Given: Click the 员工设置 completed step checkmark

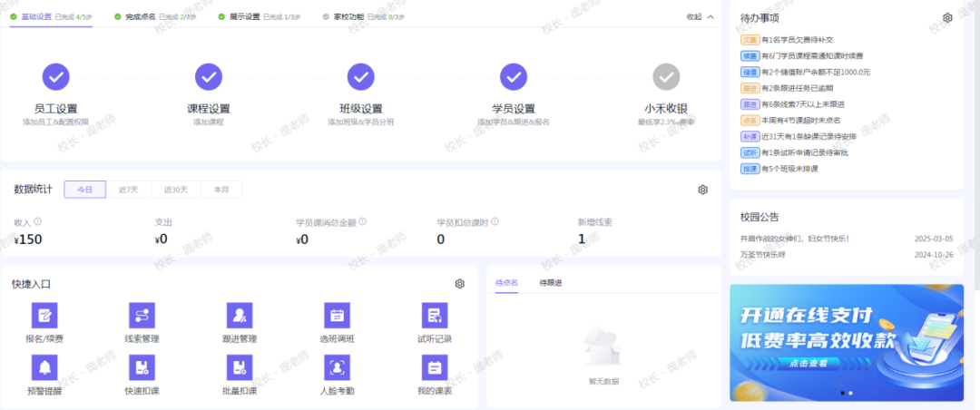Looking at the screenshot, I should click(56, 76).
